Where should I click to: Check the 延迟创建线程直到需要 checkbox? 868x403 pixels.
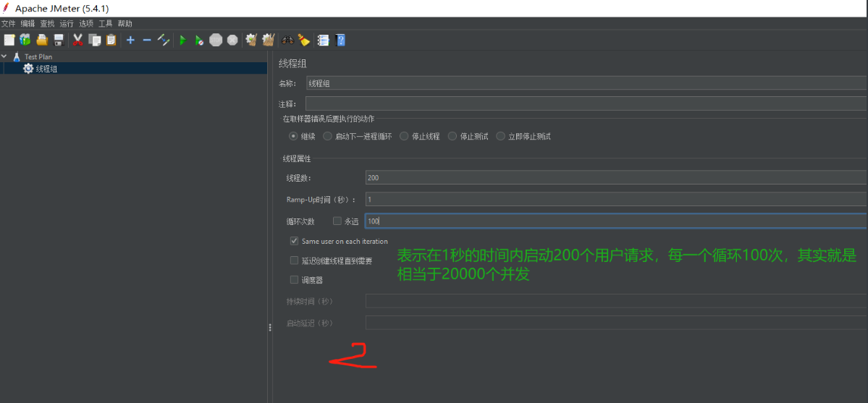(x=295, y=260)
